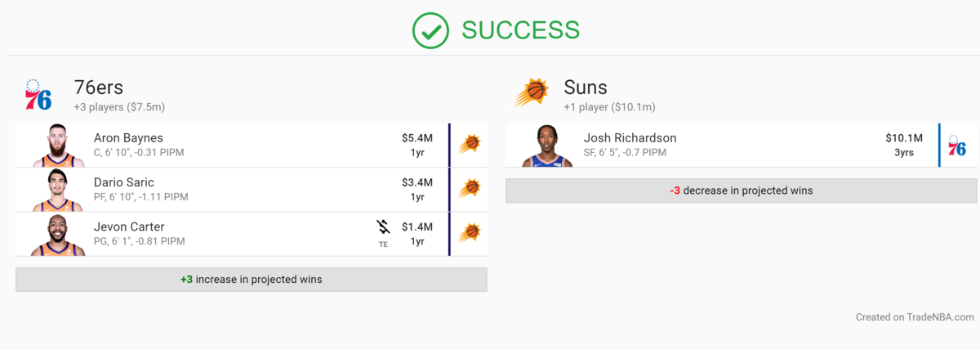This screenshot has height=350, width=980.
Task: Click Suns logo beside Aron Baynes
Action: (x=469, y=145)
